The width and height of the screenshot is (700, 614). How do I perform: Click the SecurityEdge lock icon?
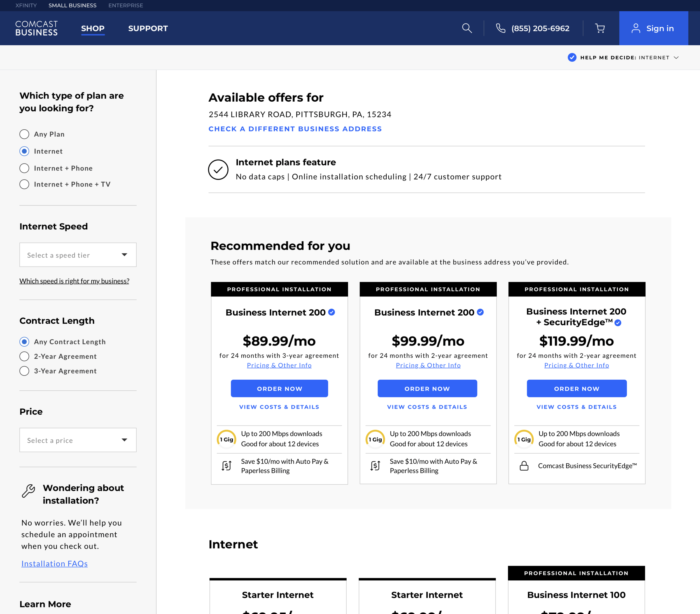coord(524,466)
